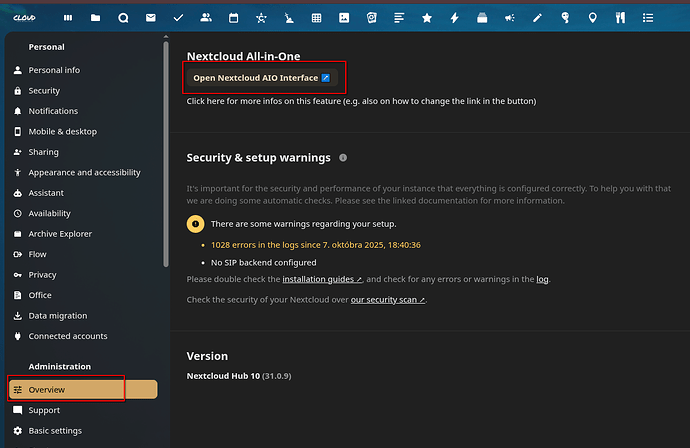Open Connected accounts in Personal settings
The height and width of the screenshot is (448, 690).
(x=67, y=336)
